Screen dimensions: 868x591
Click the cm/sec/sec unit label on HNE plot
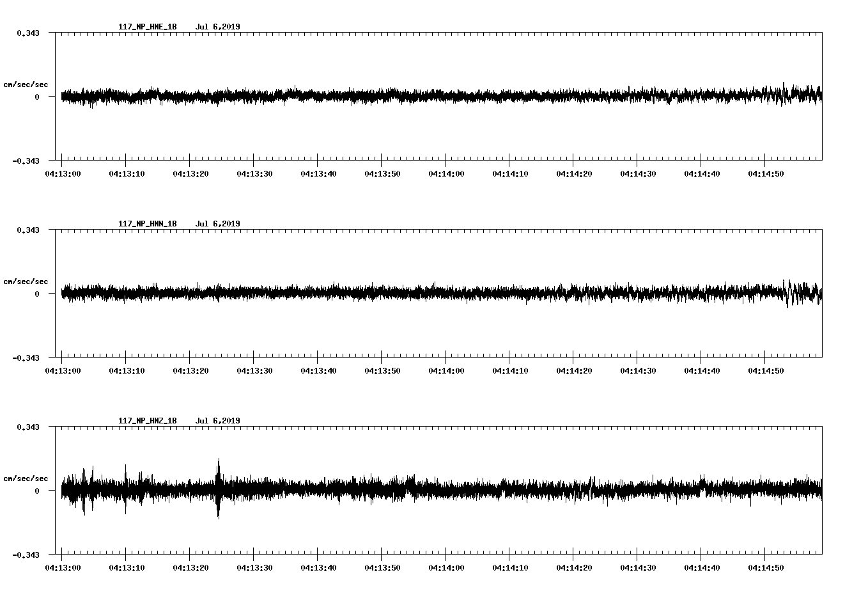click(x=26, y=84)
